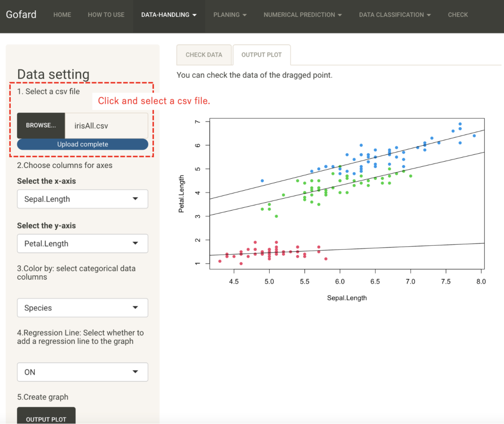Go to the HOME nav item
Image resolution: width=504 pixels, height=424 pixels.
coord(62,15)
